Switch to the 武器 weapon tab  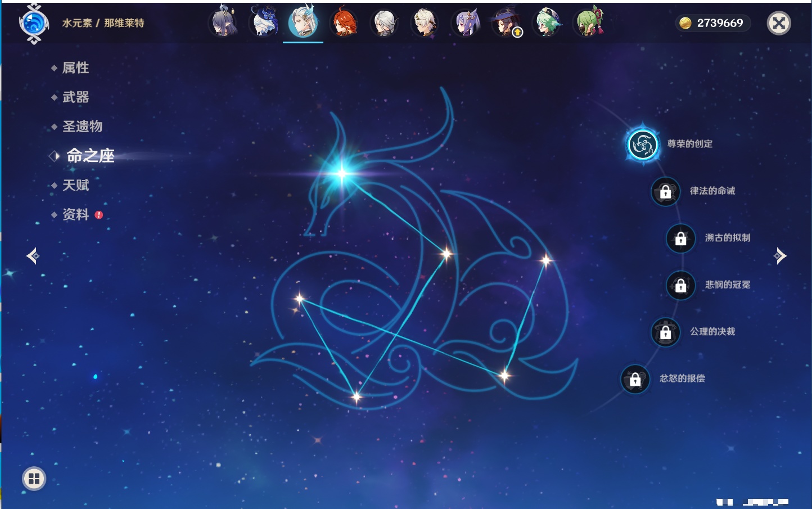pyautogui.click(x=75, y=97)
